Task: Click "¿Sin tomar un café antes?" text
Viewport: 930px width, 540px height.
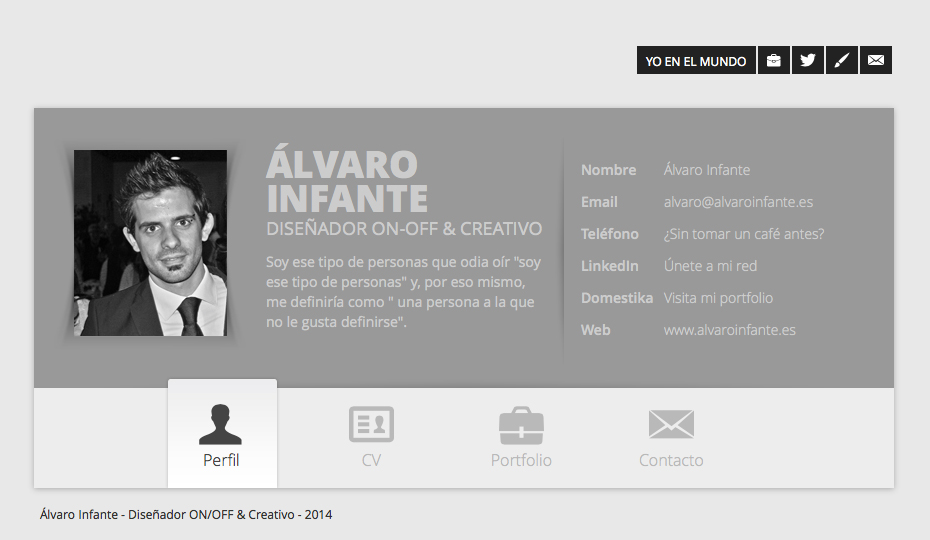Action: point(743,234)
